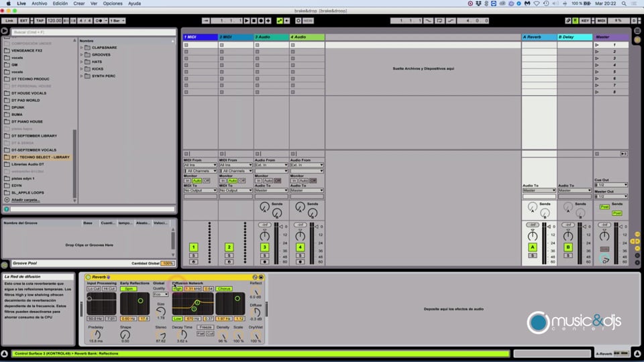Launch Master scene 5

click(x=597, y=72)
